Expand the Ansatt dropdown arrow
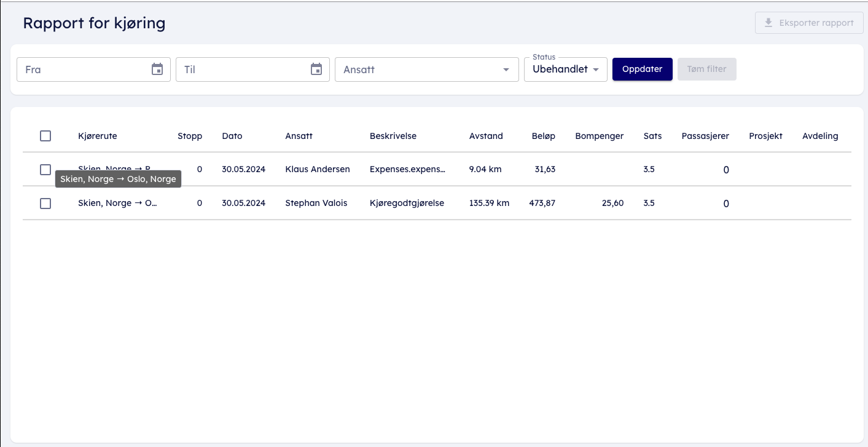The image size is (868, 447). coord(506,69)
